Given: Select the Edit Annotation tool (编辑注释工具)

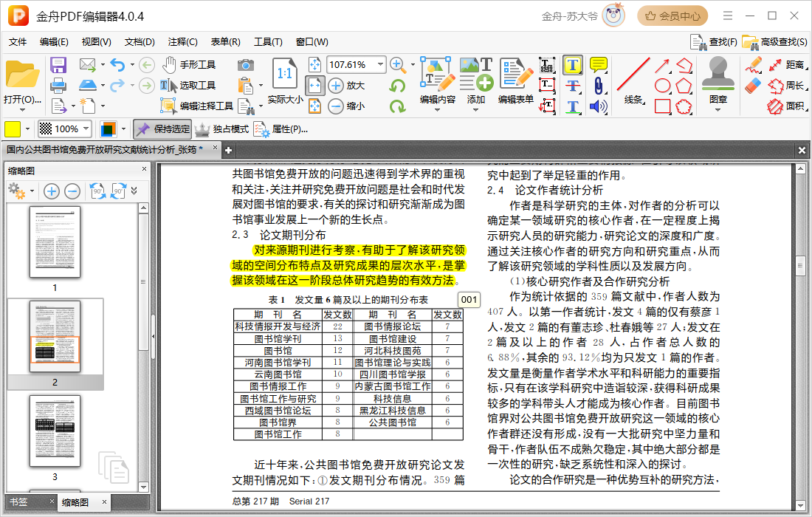Looking at the screenshot, I should [x=197, y=106].
